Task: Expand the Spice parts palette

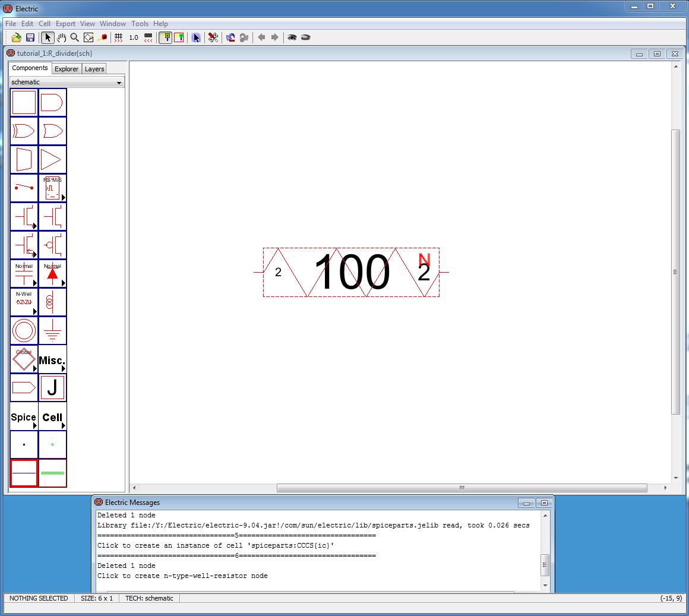Action: pos(24,417)
